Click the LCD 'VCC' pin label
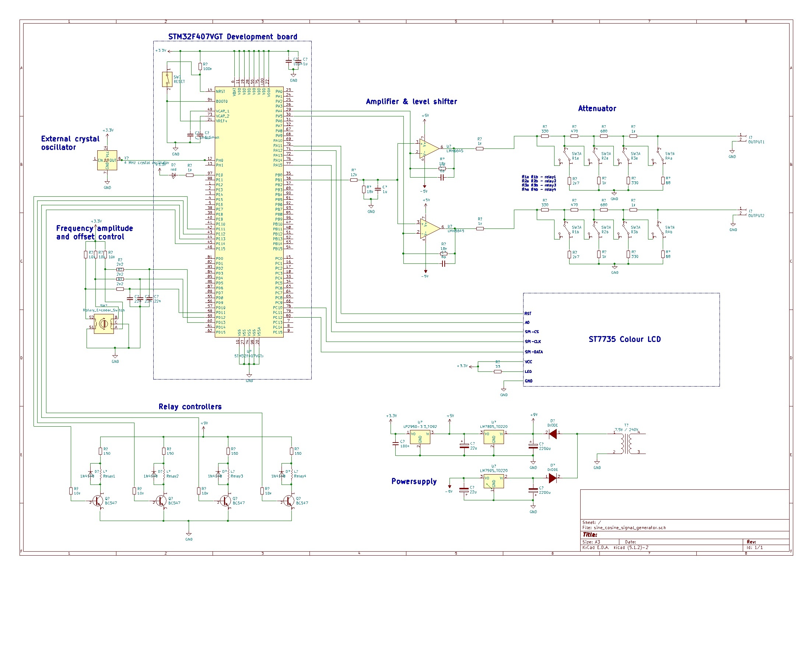 point(528,362)
